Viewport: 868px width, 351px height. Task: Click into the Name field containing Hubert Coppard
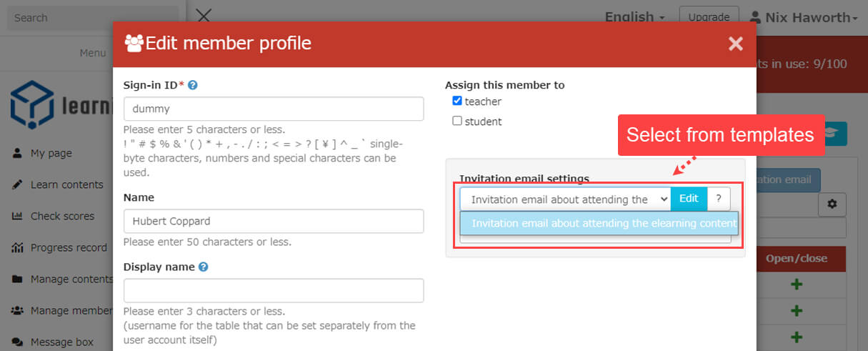pyautogui.click(x=273, y=221)
